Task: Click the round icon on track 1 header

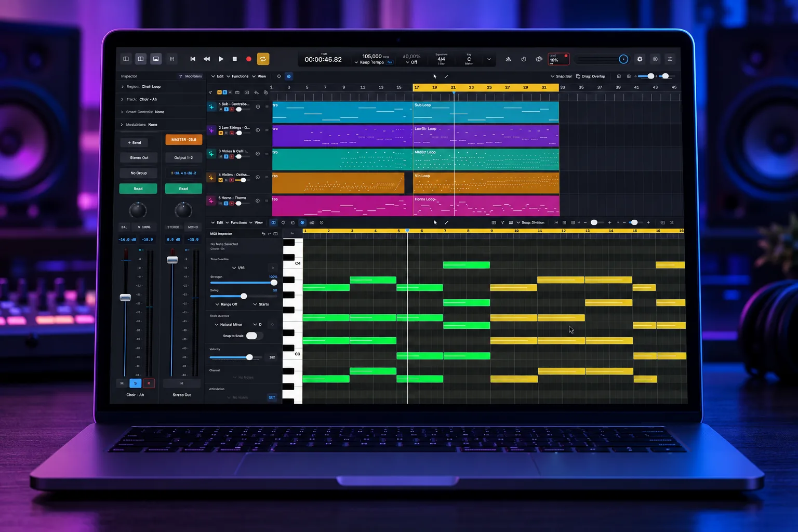Action: coord(258,107)
